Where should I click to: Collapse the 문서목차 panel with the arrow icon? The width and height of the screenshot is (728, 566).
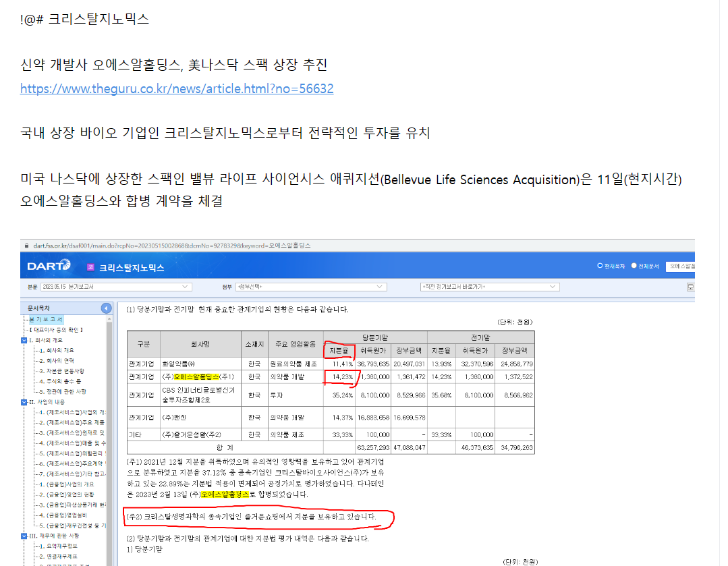106,308
